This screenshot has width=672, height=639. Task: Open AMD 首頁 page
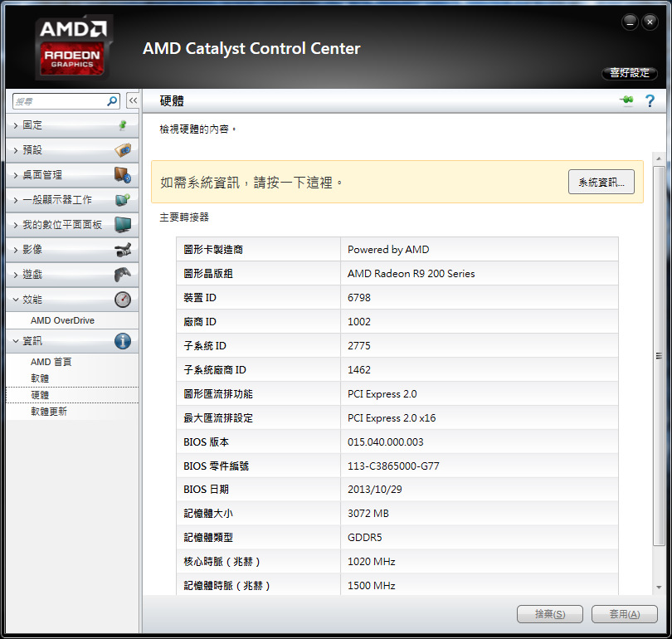click(x=51, y=362)
